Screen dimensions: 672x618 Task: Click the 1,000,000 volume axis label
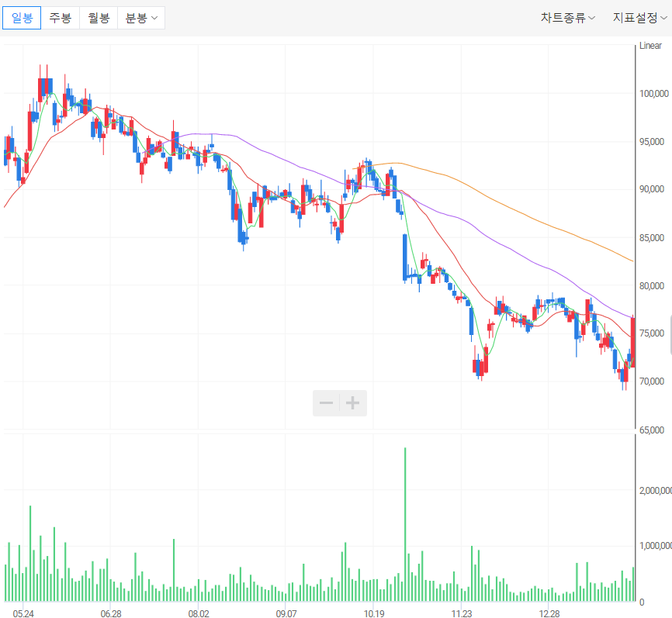point(655,546)
